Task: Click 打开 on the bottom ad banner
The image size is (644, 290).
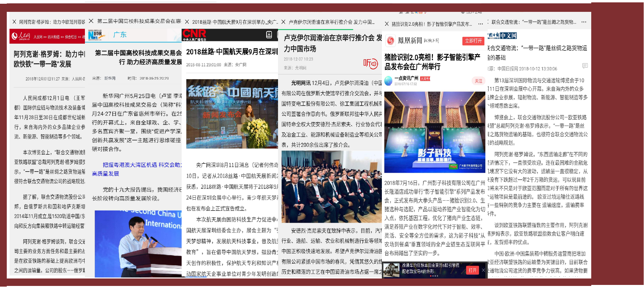Action: click(x=473, y=270)
